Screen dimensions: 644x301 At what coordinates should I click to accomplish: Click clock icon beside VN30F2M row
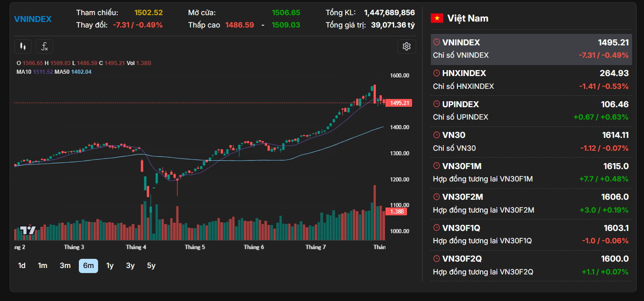(436, 197)
